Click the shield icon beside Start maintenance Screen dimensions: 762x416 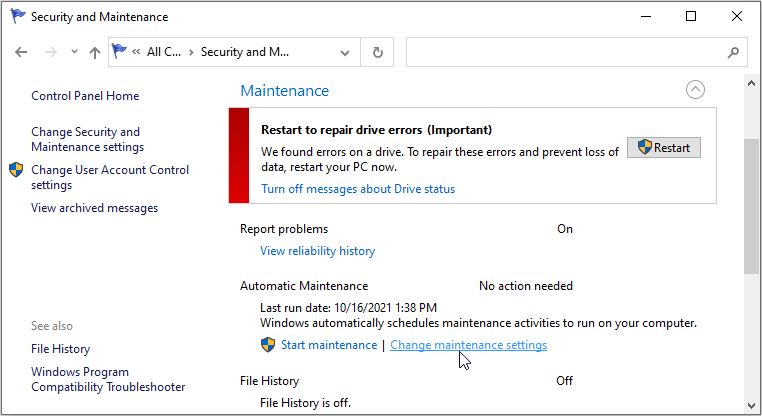tap(268, 345)
